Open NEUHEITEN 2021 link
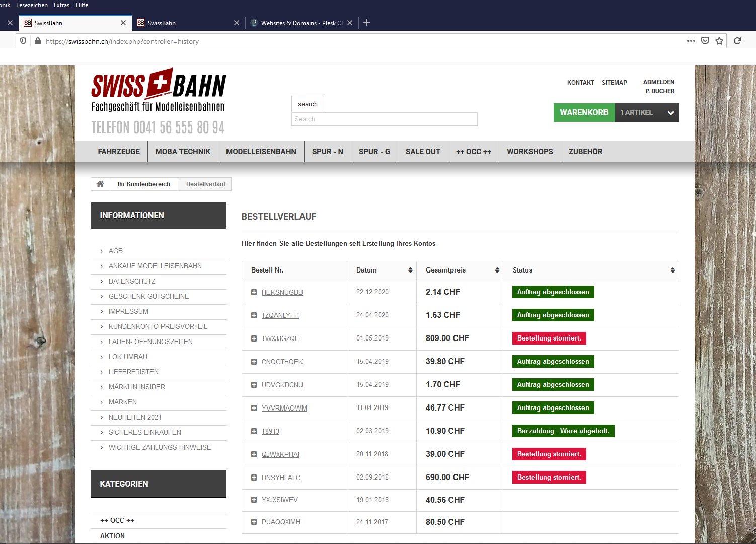Screen dimensions: 756x544 coord(135,417)
